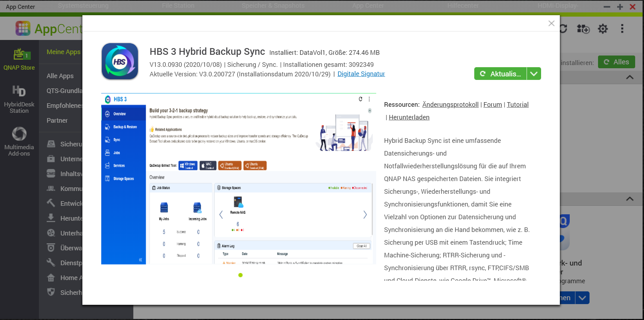The image size is (644, 320).
Task: Click the Sicherheit category shield icon
Action: point(51,292)
